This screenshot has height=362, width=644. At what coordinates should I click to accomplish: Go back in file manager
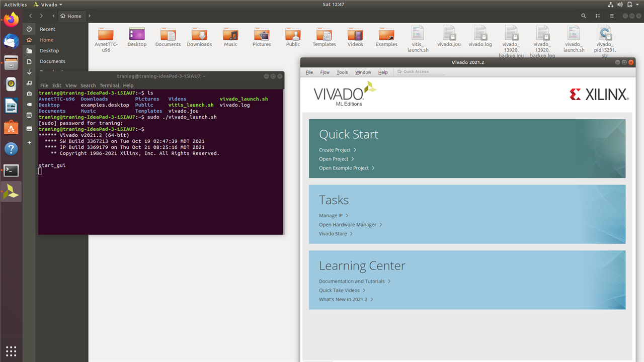[31, 16]
